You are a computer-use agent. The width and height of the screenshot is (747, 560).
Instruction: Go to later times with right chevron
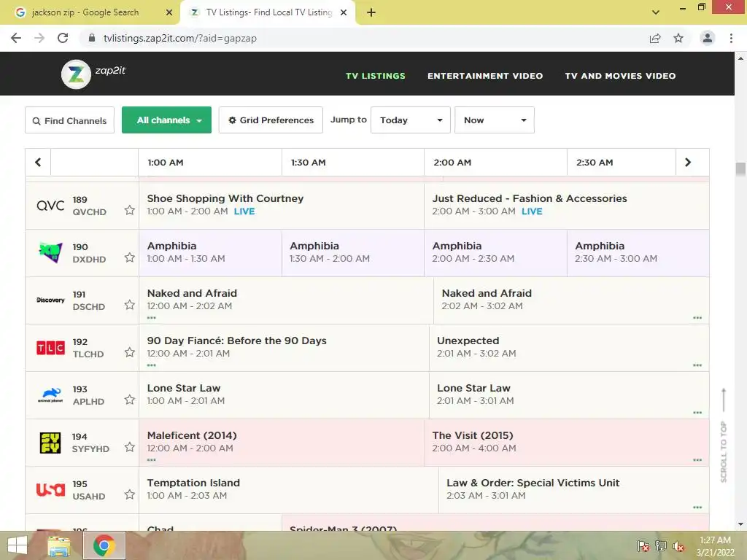(x=688, y=163)
